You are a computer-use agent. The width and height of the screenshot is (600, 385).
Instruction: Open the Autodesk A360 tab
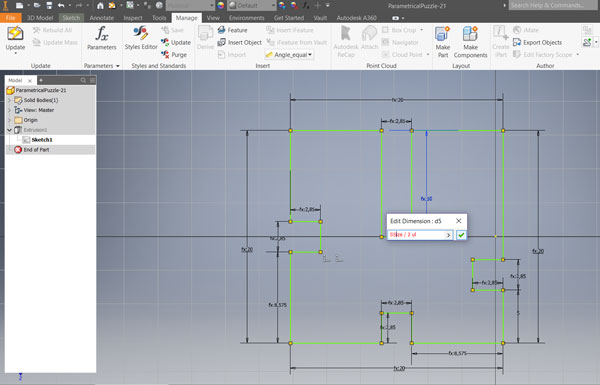click(x=356, y=18)
